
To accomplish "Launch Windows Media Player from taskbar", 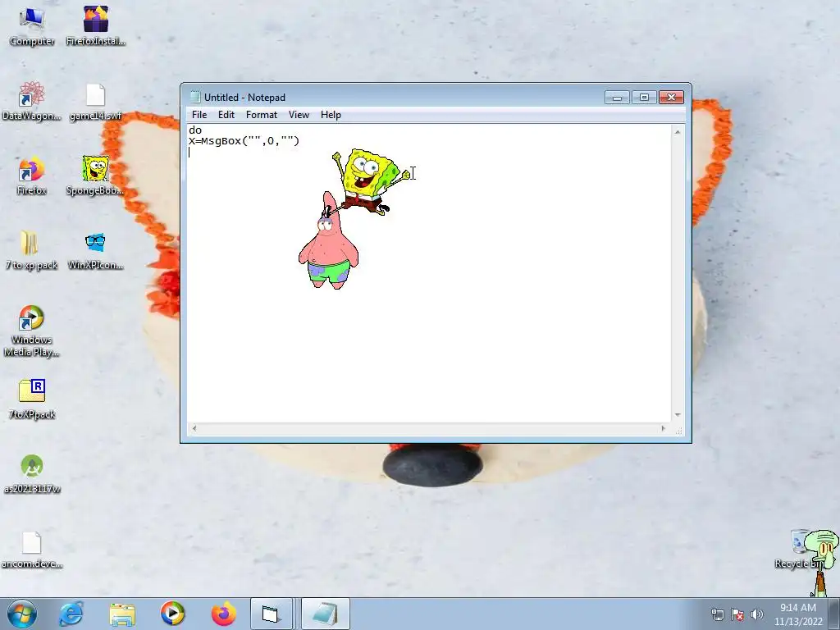I will (172, 614).
